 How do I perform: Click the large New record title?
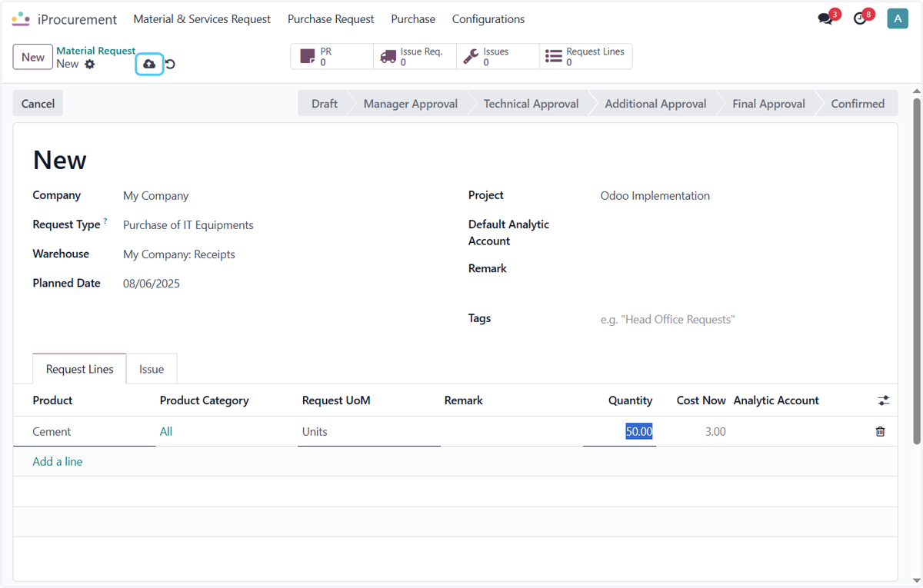pos(60,160)
